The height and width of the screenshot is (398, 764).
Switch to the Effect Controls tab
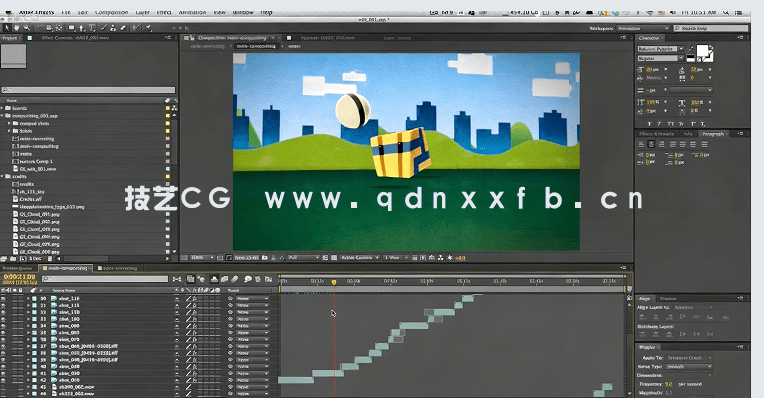tap(76, 38)
